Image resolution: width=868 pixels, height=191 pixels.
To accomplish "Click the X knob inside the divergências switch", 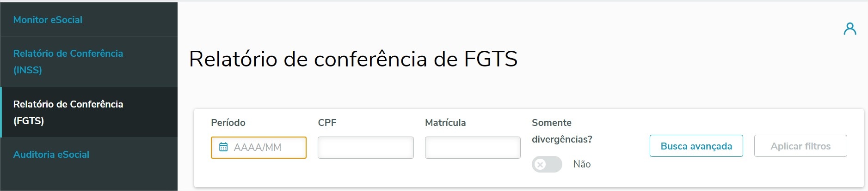I will (541, 164).
